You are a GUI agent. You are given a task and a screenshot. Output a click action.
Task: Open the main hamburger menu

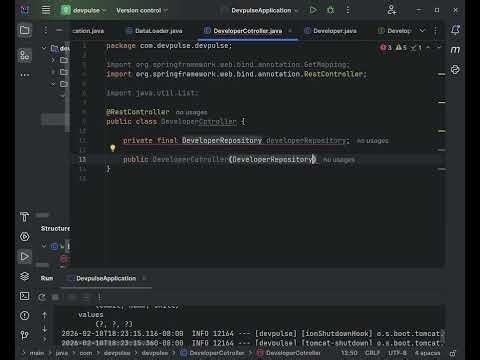pos(46,10)
